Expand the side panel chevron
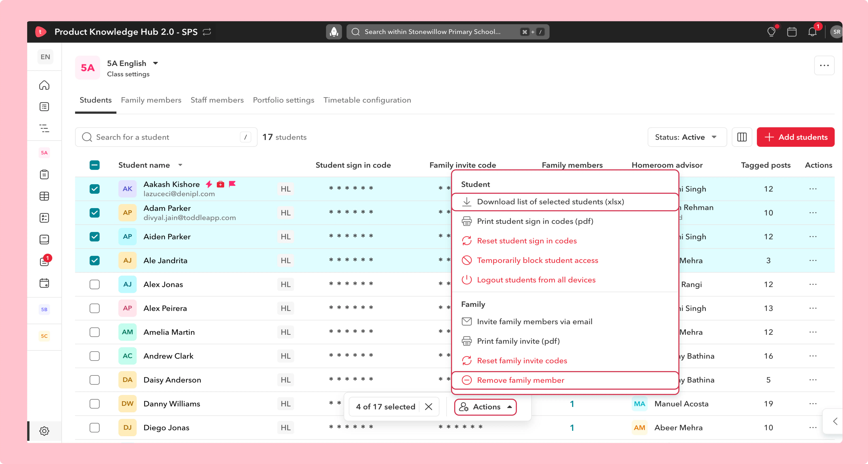The height and width of the screenshot is (464, 868). tap(835, 421)
